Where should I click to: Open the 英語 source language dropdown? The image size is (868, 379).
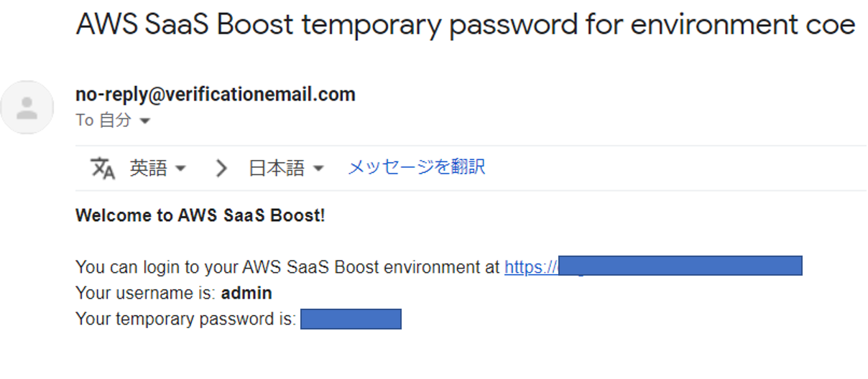point(157,168)
